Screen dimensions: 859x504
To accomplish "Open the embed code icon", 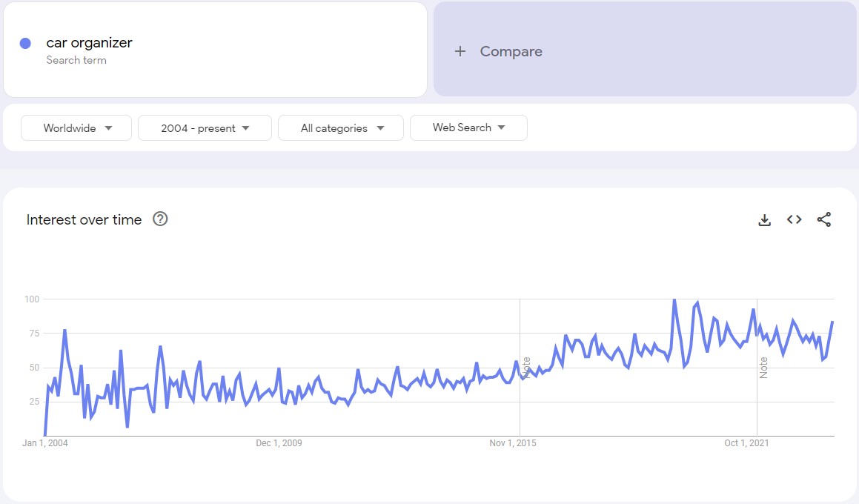I will point(795,219).
